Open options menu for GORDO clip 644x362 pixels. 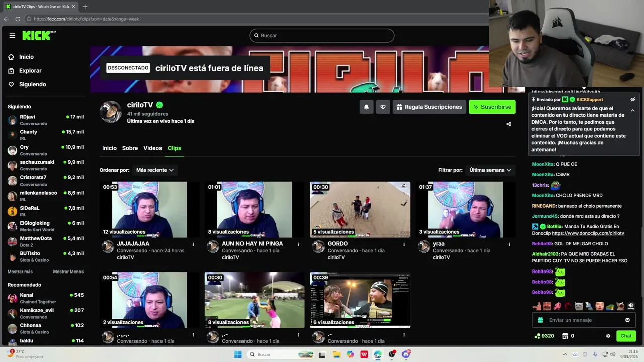[404, 244]
